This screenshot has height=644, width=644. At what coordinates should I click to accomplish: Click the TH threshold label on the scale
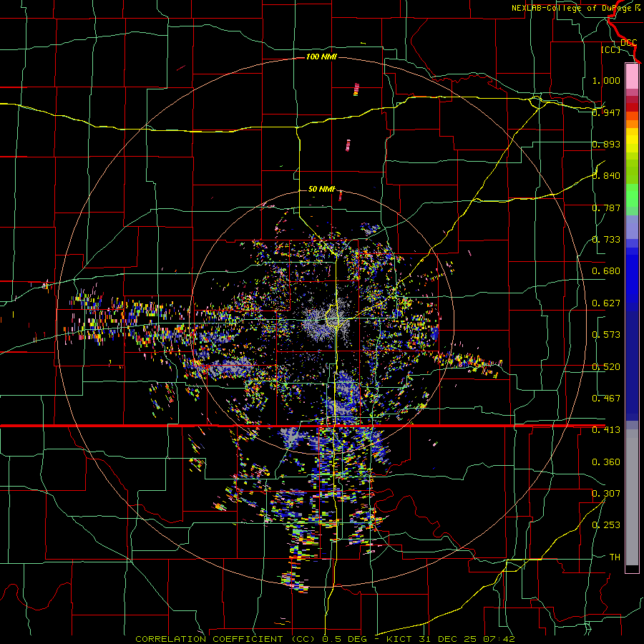coord(615,557)
